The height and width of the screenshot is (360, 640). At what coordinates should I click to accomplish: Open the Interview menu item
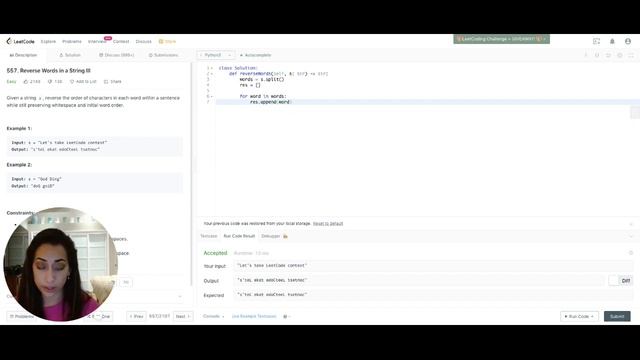pyautogui.click(x=97, y=42)
